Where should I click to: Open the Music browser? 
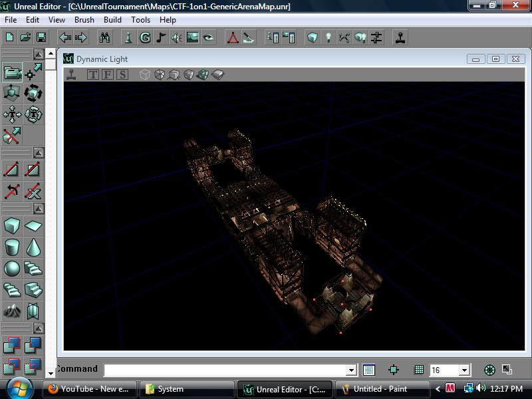tap(160, 38)
